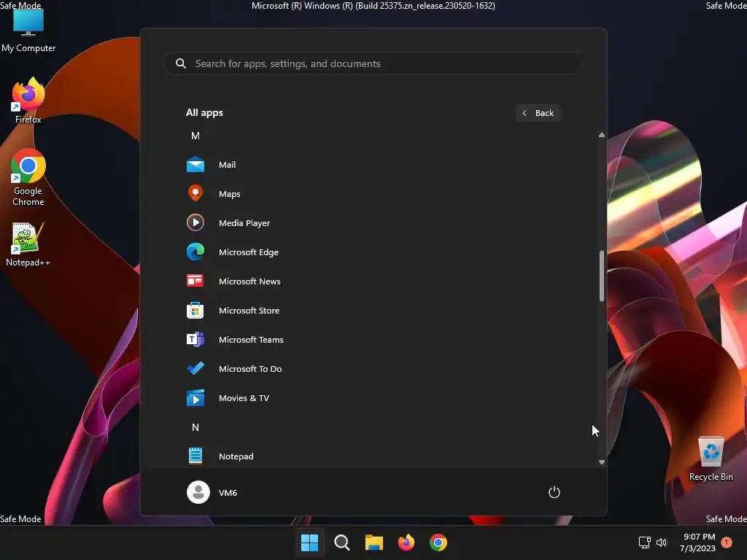Select the Notepad++ desktop shortcut
Screen dimensions: 747x560
[28, 245]
